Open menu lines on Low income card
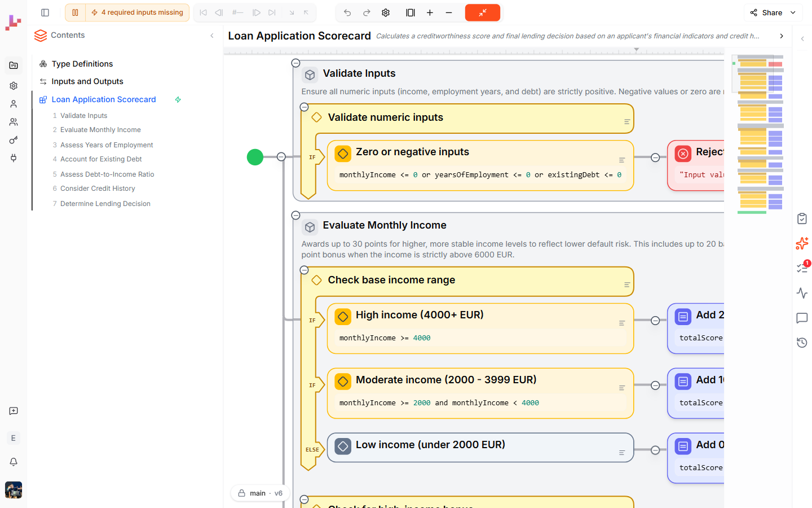 [x=622, y=453]
